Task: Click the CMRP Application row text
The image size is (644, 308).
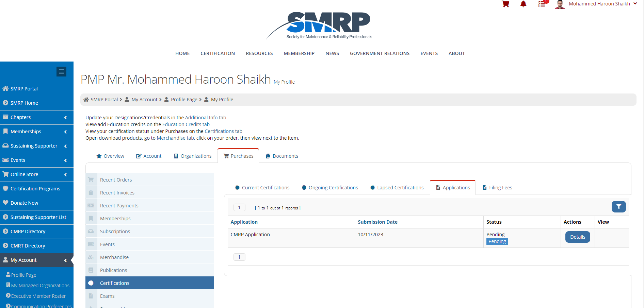Action: pyautogui.click(x=250, y=235)
